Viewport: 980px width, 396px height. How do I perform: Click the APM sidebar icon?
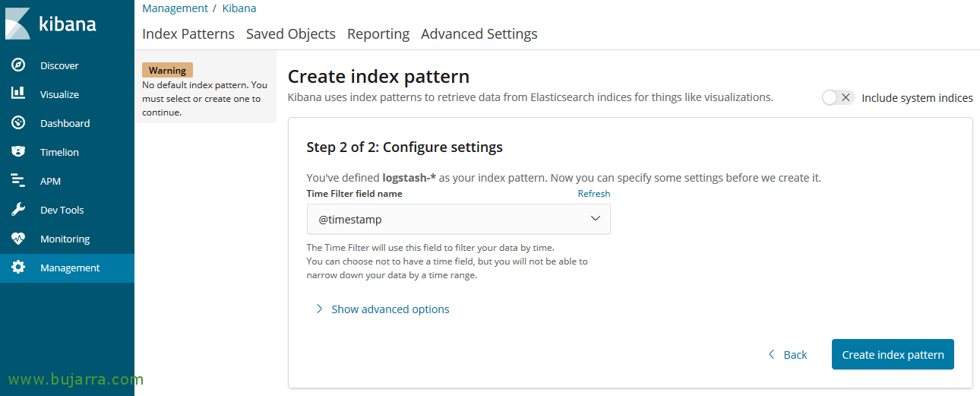(18, 180)
